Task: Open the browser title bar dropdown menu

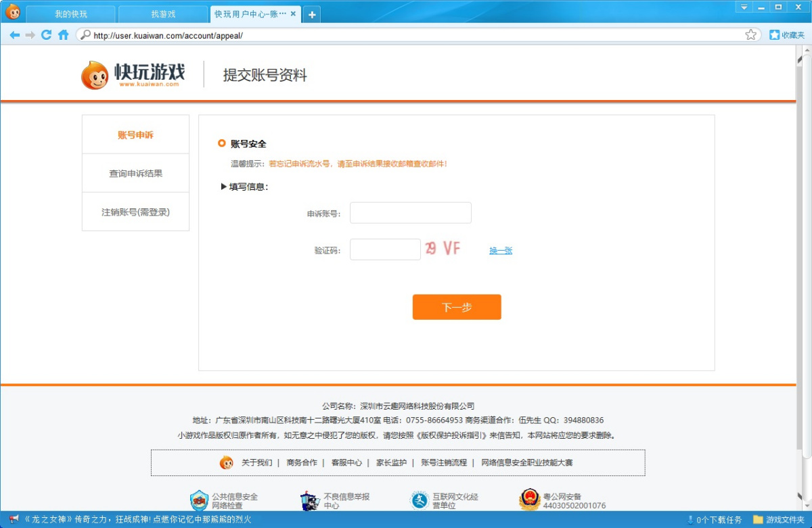Action: click(x=744, y=7)
